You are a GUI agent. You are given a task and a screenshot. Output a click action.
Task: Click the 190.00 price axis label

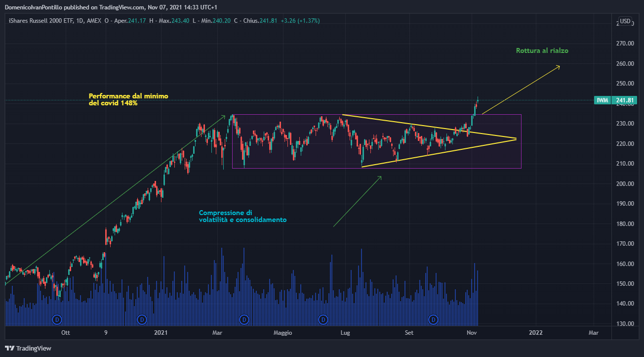624,204
